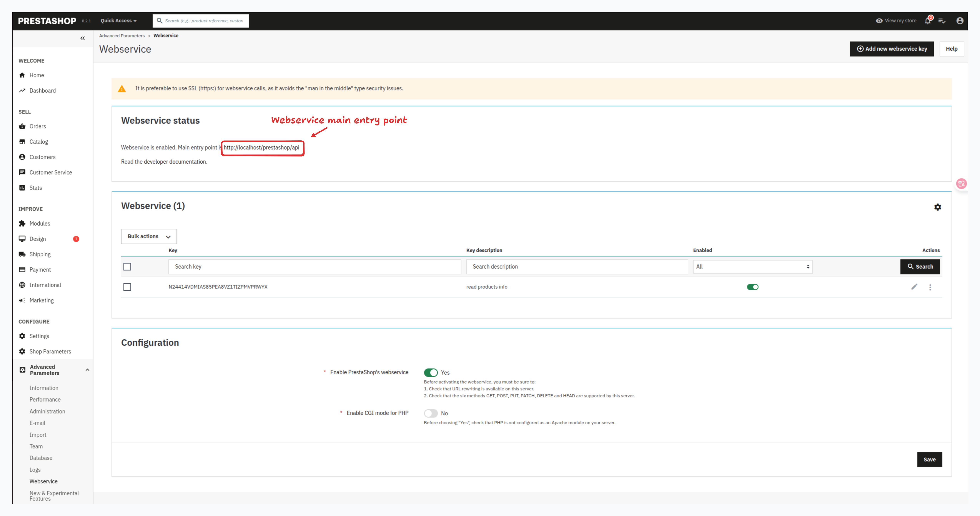
Task: Open Import submenu item
Action: [38, 435]
